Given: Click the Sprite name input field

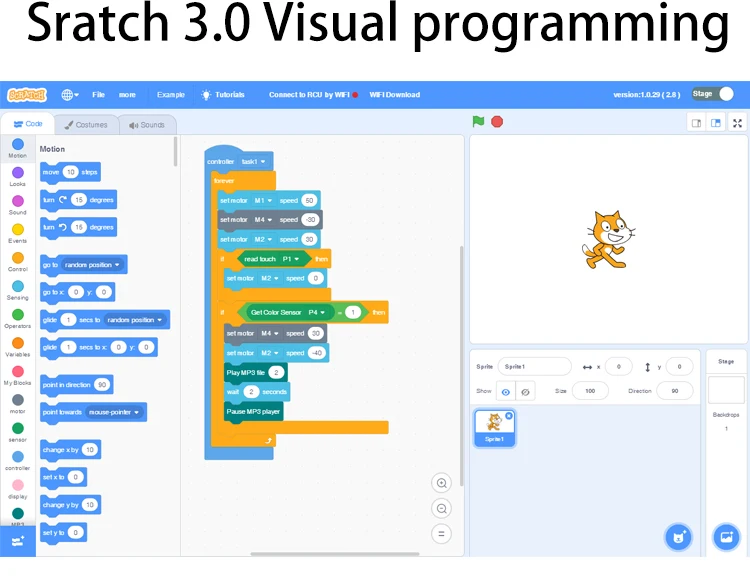Looking at the screenshot, I should tap(534, 366).
